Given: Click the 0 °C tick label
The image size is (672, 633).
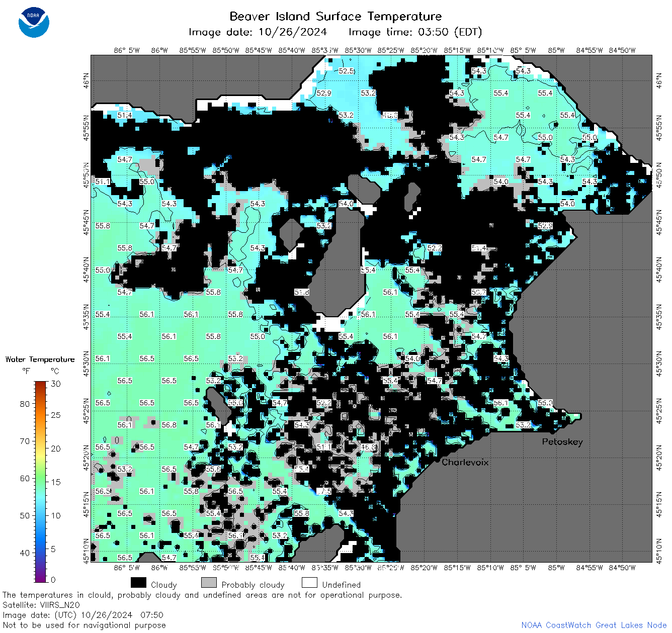Looking at the screenshot, I should click(53, 580).
